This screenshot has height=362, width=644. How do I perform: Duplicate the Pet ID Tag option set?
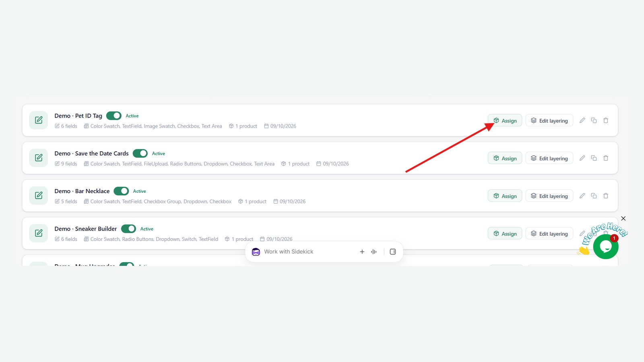click(x=594, y=120)
